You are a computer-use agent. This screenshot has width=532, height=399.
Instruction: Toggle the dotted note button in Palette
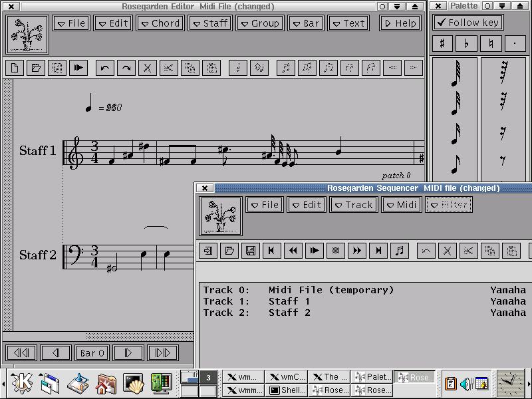[x=514, y=44]
